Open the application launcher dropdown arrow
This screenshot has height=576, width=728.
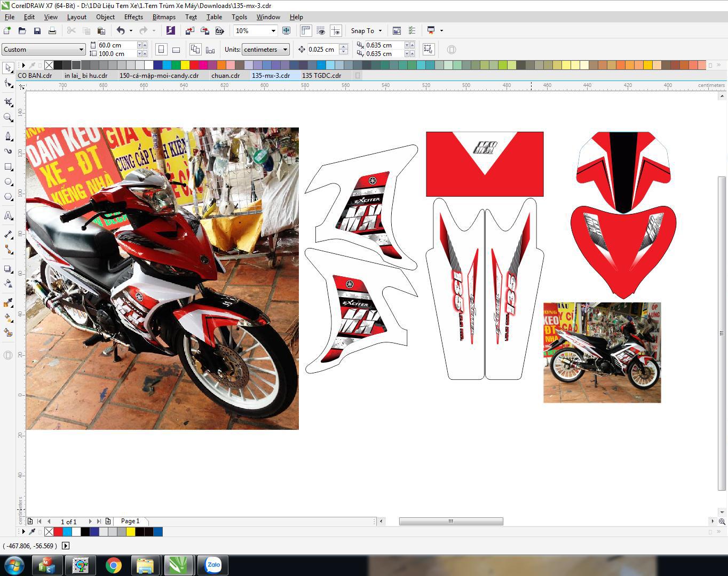pyautogui.click(x=441, y=31)
